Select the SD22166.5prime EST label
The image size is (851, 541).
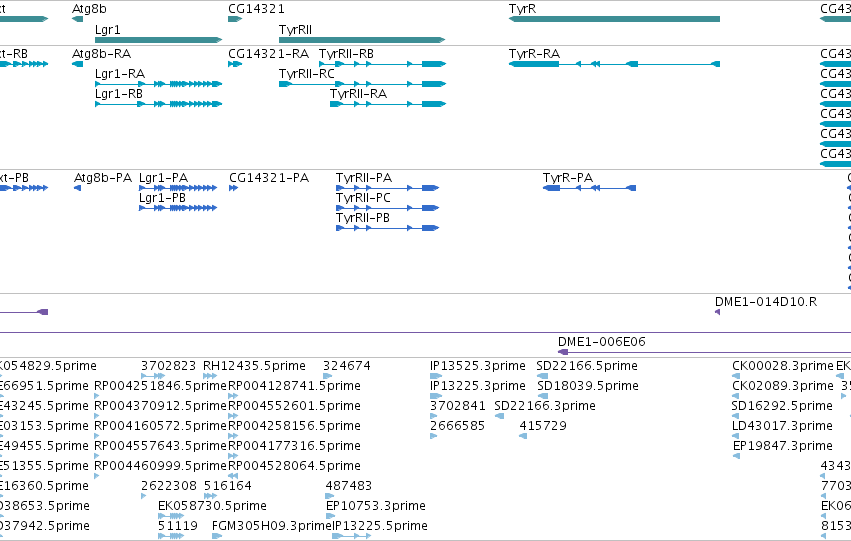point(587,366)
